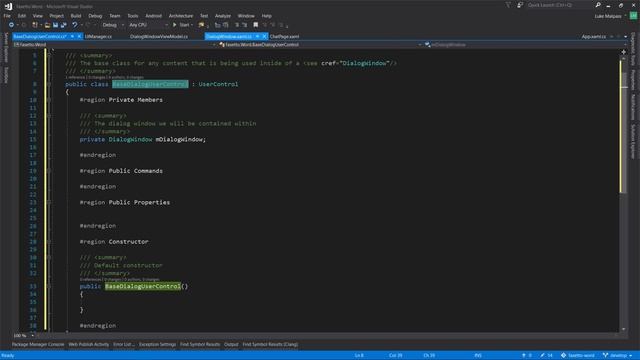Open the Solution Explorer side tab
Screen dimensions: 640x360
point(633,141)
